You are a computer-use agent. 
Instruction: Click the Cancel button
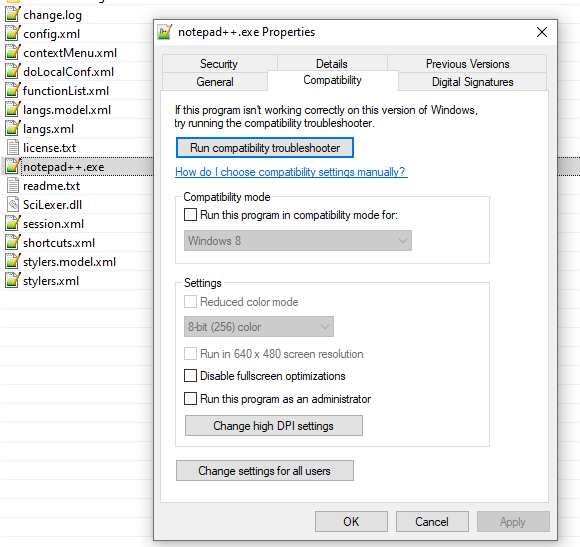point(432,521)
